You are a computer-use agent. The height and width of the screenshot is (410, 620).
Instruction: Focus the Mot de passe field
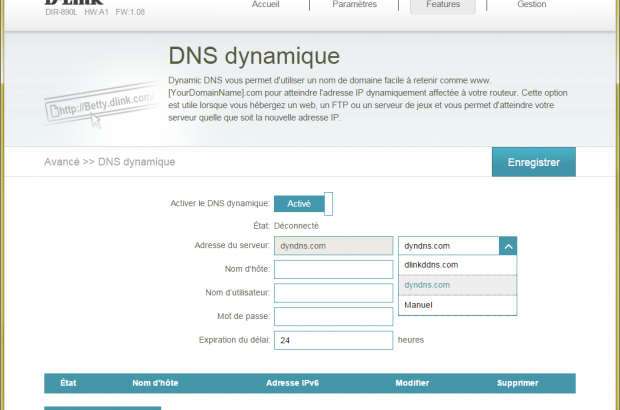click(333, 317)
